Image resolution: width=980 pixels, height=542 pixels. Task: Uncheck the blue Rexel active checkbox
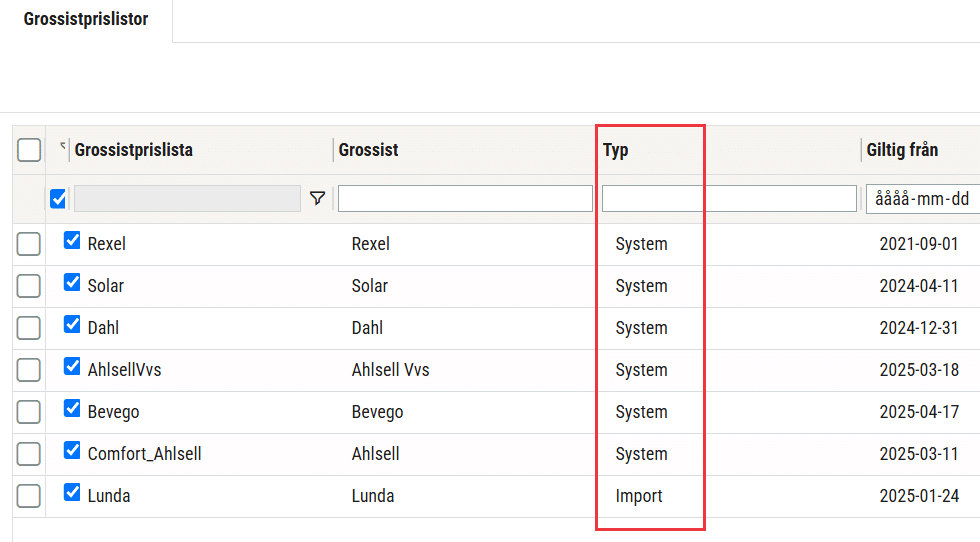[72, 241]
